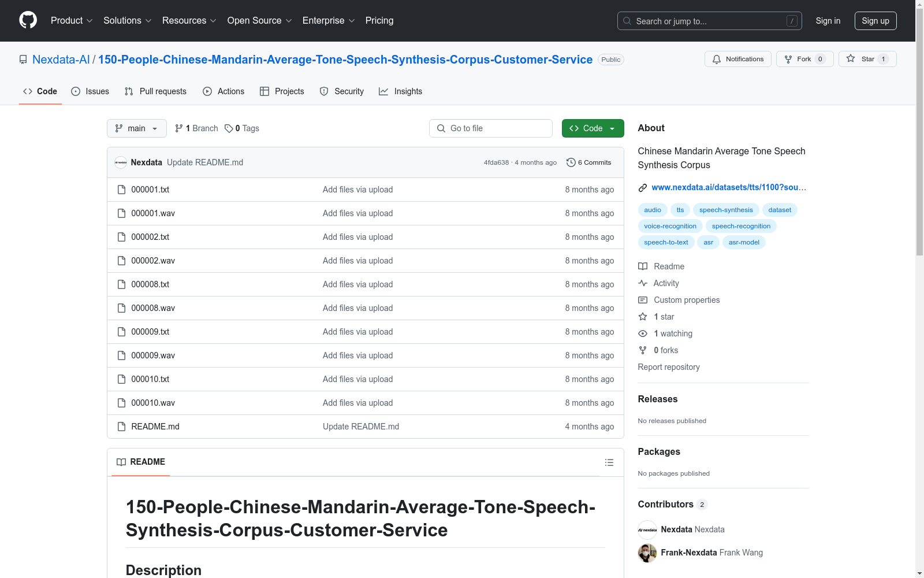Screen dimensions: 924x578
Task: Click the voice-recognition topic tag
Action: click(670, 226)
